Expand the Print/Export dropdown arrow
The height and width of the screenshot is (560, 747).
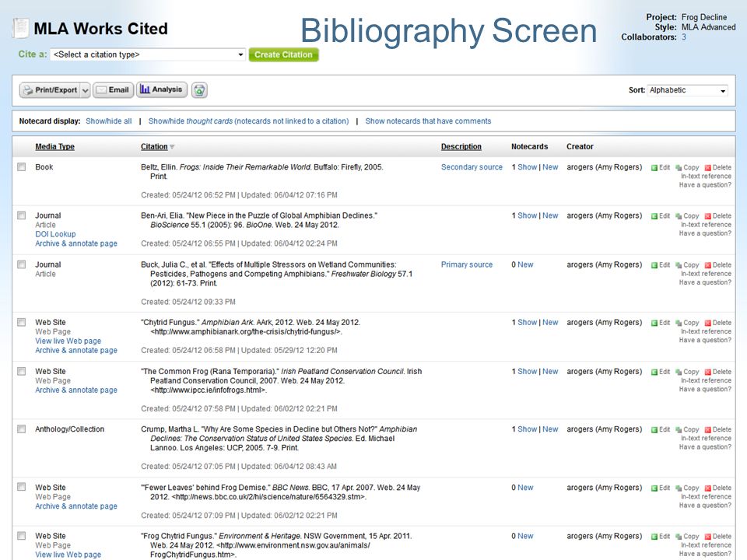pos(86,90)
